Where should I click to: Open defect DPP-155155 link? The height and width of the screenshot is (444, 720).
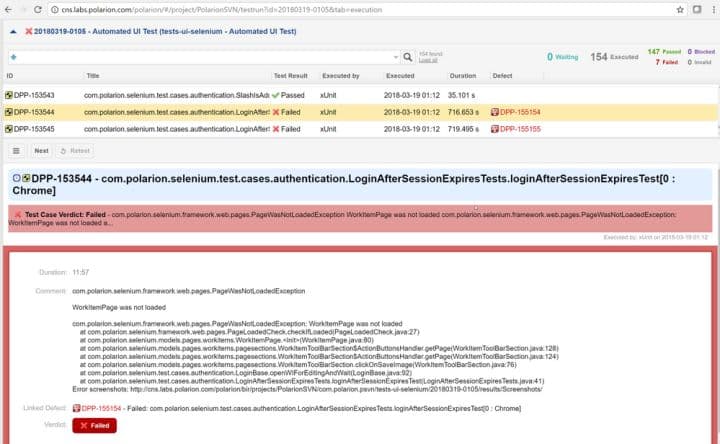tap(520, 129)
